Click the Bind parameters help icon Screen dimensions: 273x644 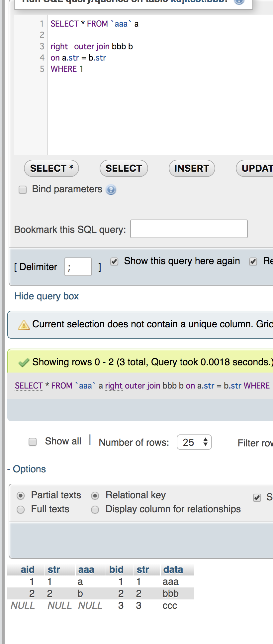click(111, 190)
